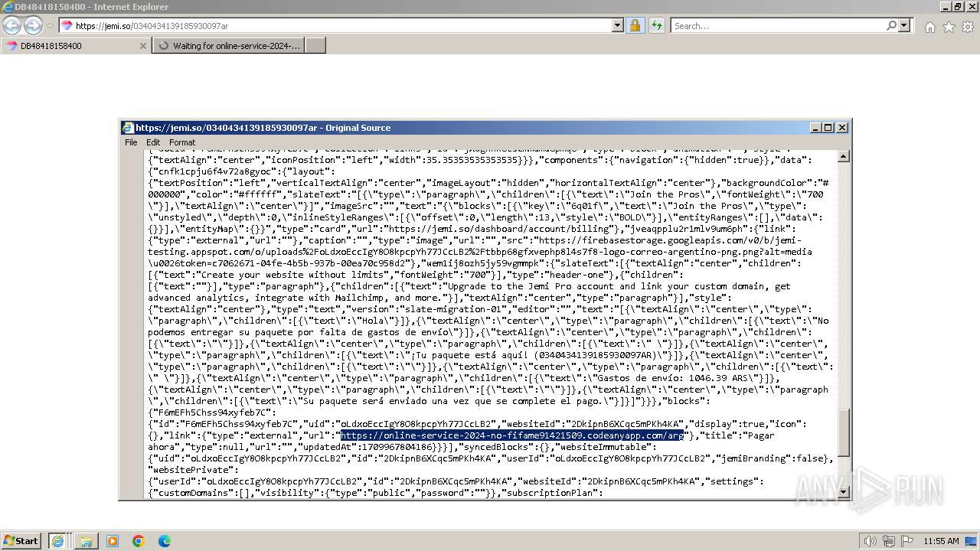Minimize the Original Source window
The width and height of the screenshot is (980, 551).
(x=815, y=128)
